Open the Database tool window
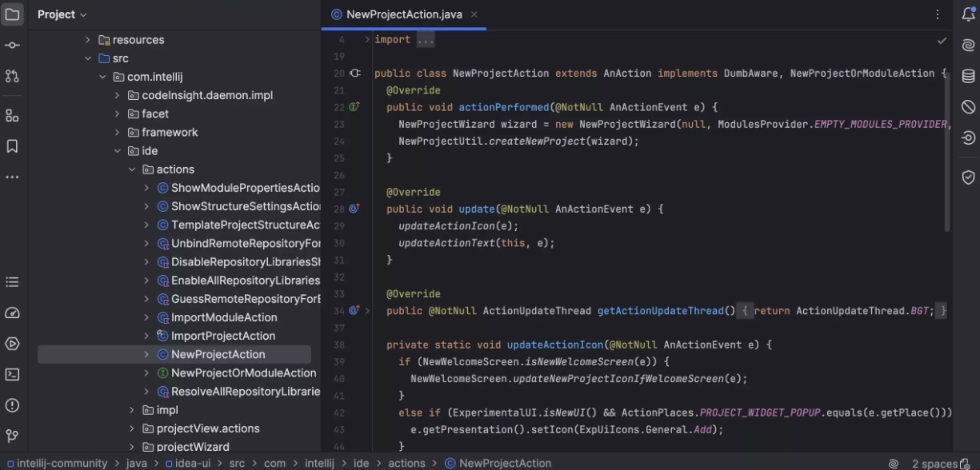This screenshot has height=470, width=980. (x=968, y=77)
